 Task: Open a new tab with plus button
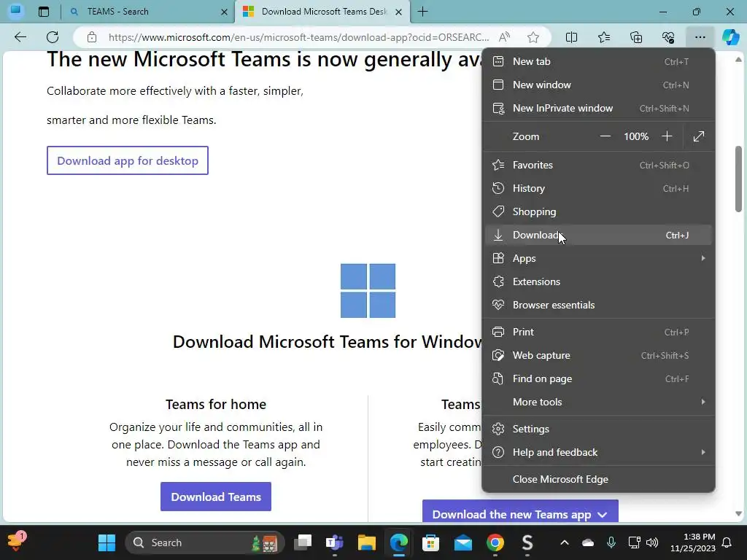[422, 12]
